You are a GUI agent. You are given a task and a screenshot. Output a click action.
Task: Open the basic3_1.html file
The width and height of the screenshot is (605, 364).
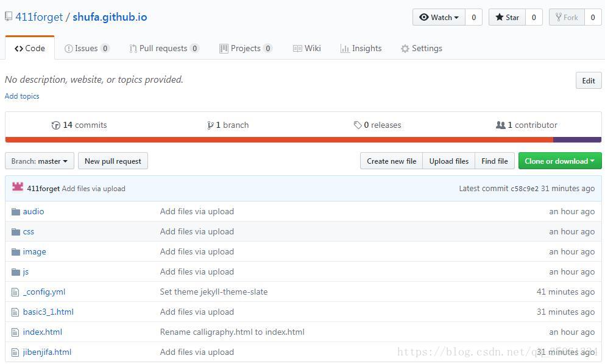coord(48,312)
